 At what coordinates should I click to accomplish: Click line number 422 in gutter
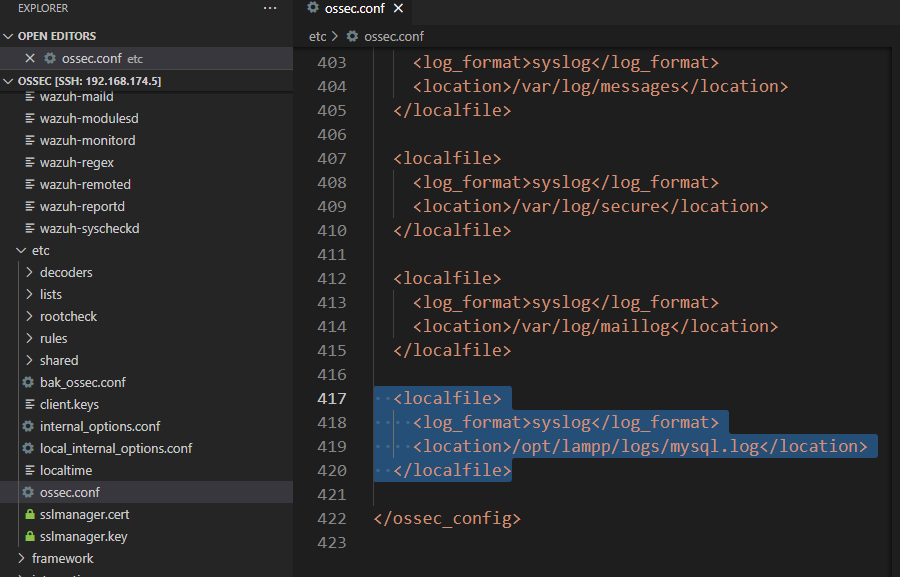click(x=332, y=518)
